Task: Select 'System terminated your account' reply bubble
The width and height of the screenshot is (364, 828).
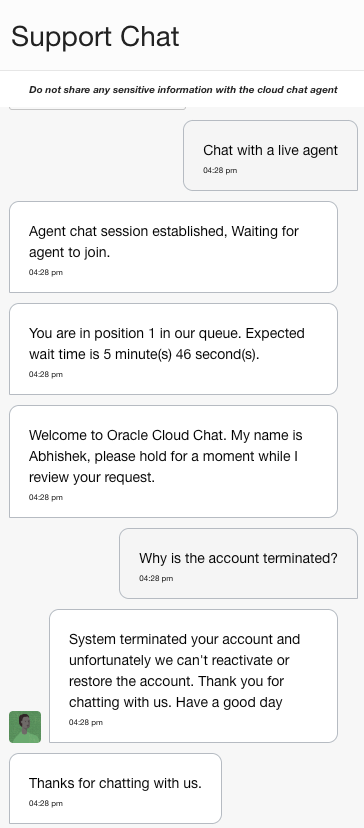Action: pyautogui.click(x=193, y=676)
